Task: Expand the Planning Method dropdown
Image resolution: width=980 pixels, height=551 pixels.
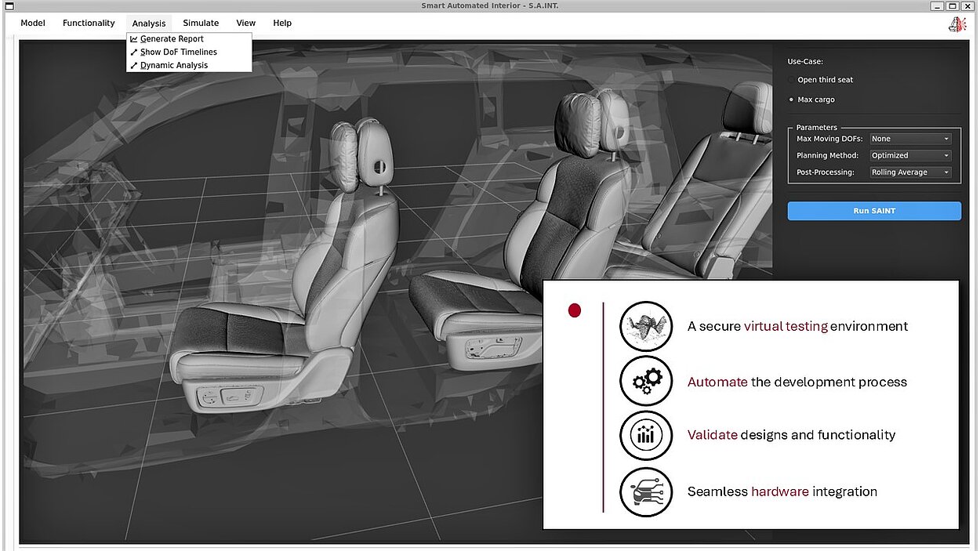Action: coord(910,155)
